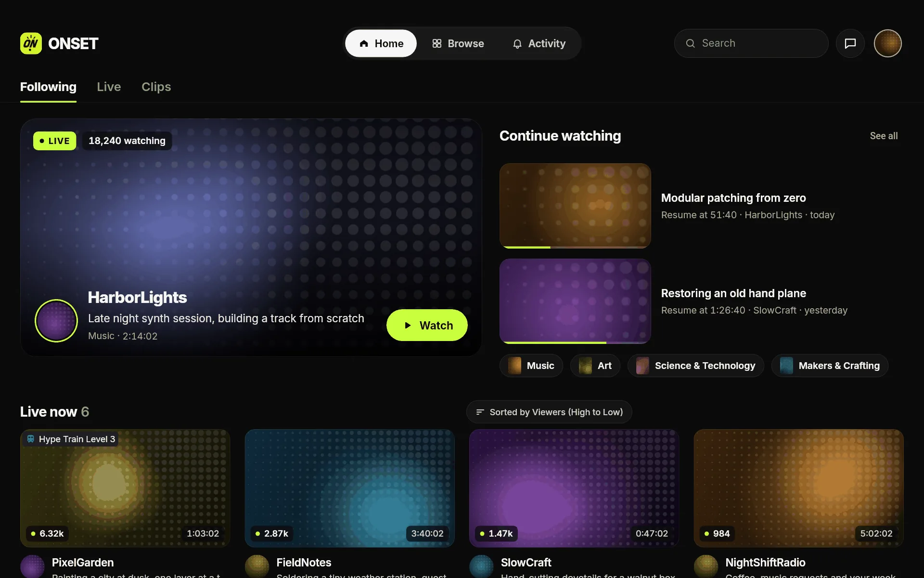Click the Modular patching from zero title
Image resolution: width=924 pixels, height=578 pixels.
coord(733,198)
